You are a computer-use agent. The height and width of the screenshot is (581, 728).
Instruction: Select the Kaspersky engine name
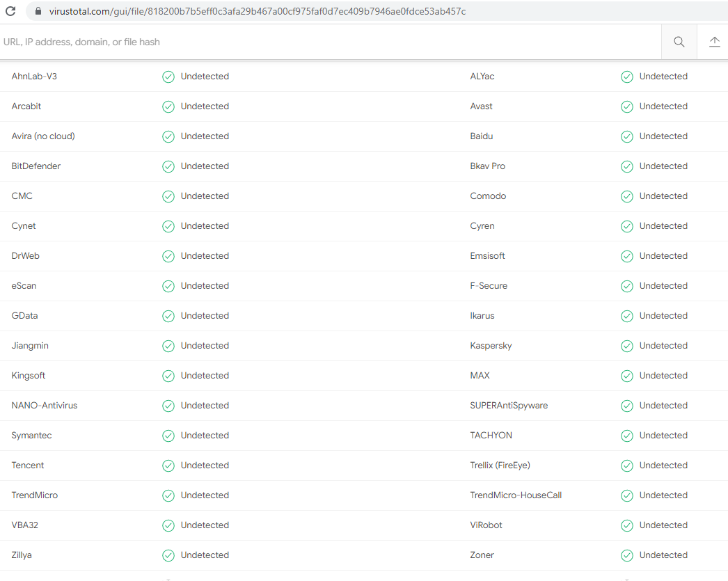pos(494,346)
